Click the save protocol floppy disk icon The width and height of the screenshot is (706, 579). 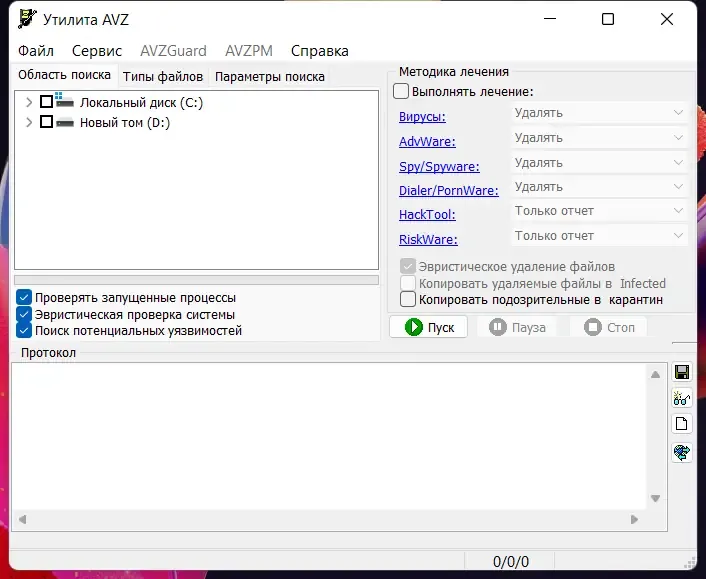coord(682,372)
